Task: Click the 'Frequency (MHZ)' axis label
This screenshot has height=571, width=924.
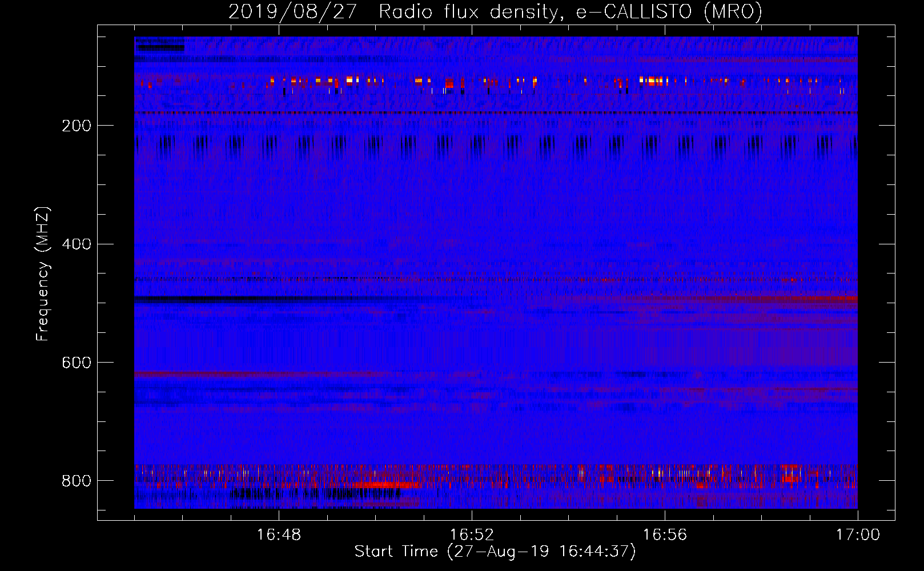Action: click(43, 274)
